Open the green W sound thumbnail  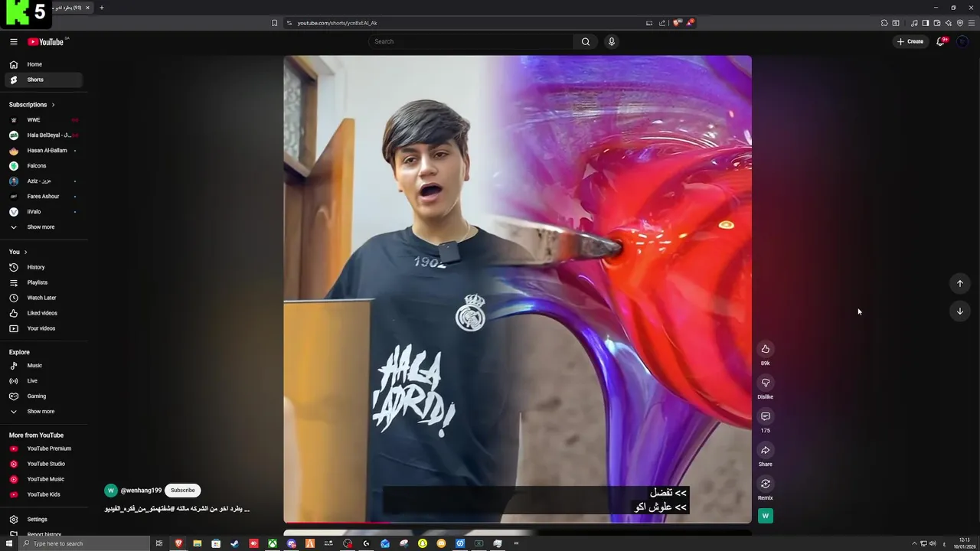point(765,516)
